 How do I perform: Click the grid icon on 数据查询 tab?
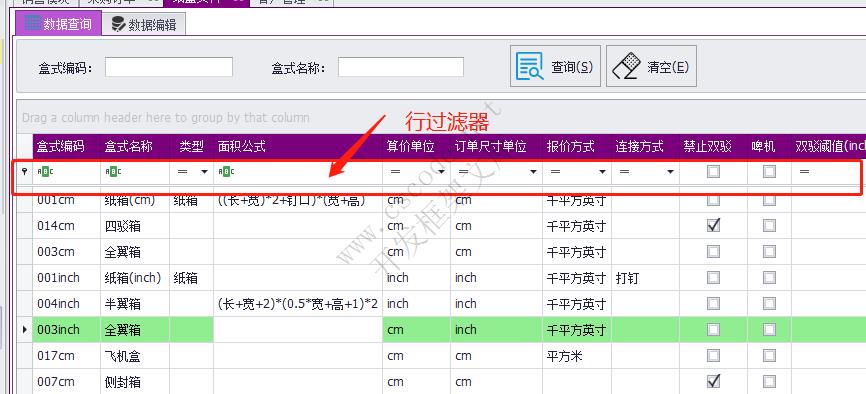(x=33, y=24)
